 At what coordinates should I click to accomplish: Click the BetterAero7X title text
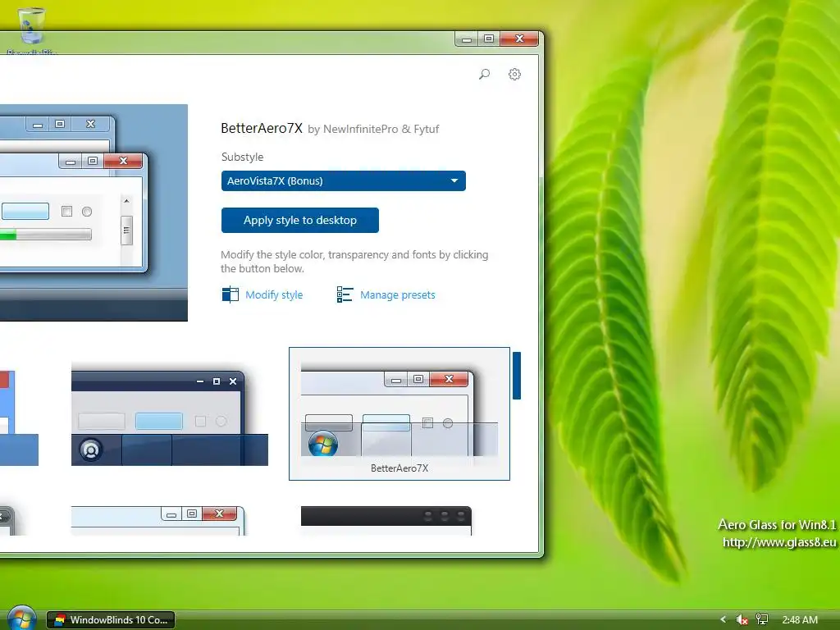tap(262, 128)
